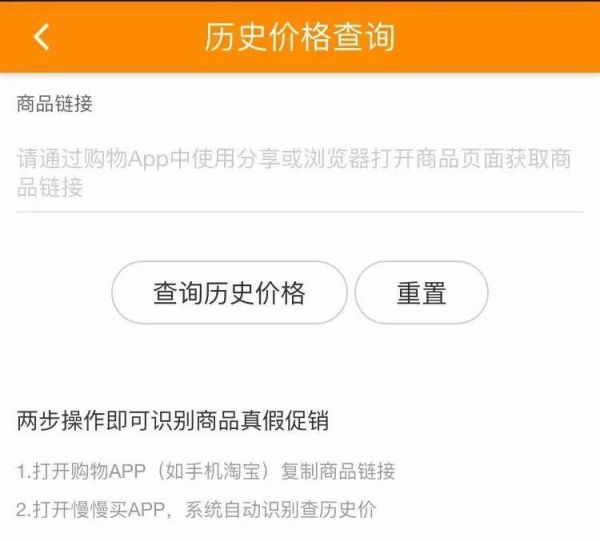This screenshot has height=541, width=600.
Task: Click the word App in the placeholder
Action: (x=148, y=159)
